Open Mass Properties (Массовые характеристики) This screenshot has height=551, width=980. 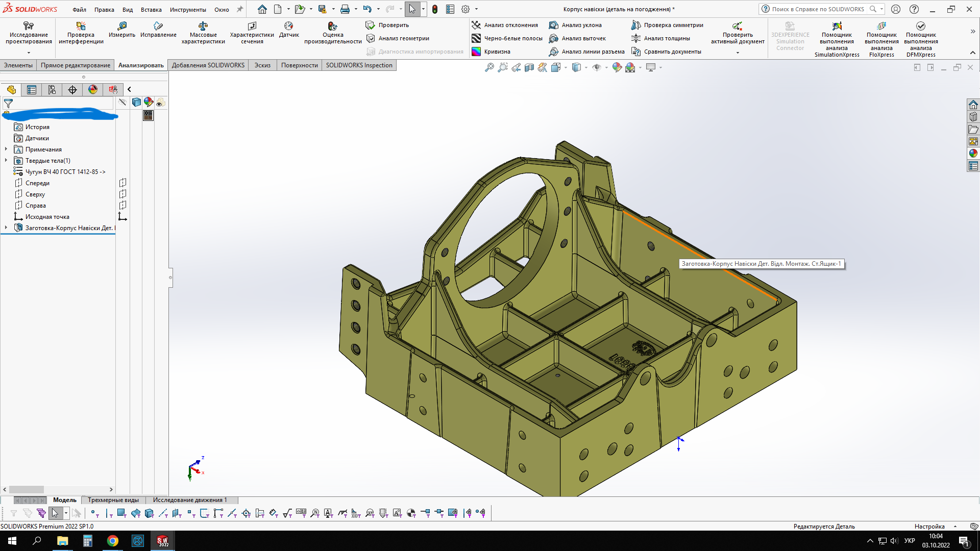coord(203,33)
